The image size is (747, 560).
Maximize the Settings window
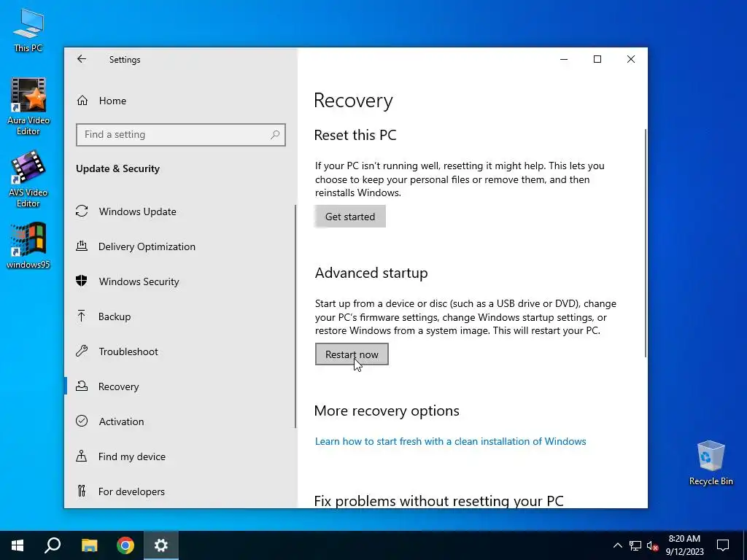coord(597,59)
